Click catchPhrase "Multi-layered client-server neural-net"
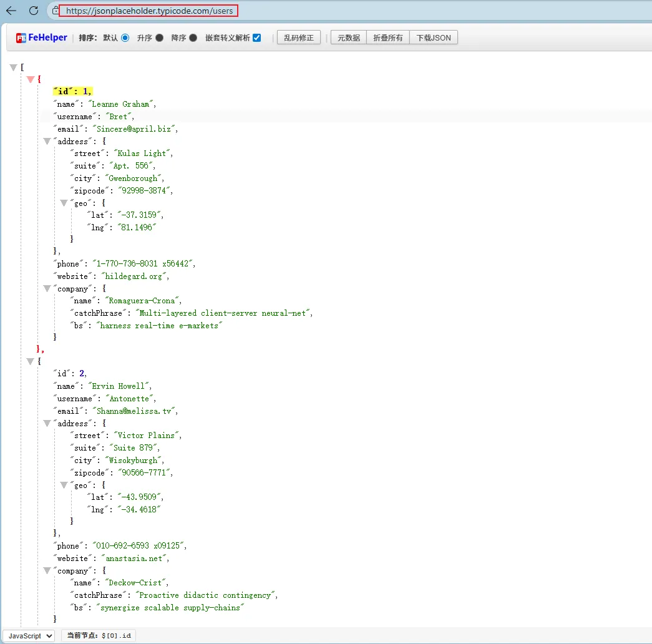 coord(223,313)
